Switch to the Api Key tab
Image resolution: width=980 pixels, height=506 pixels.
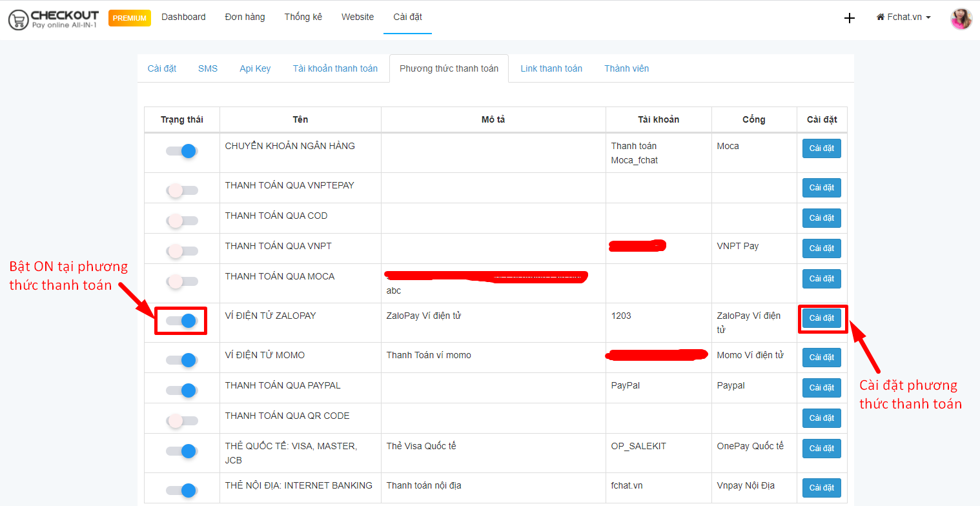click(255, 68)
